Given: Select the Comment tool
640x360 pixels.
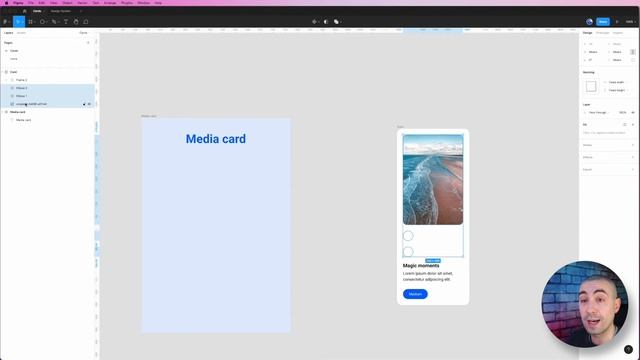Looking at the screenshot, I should tap(86, 22).
